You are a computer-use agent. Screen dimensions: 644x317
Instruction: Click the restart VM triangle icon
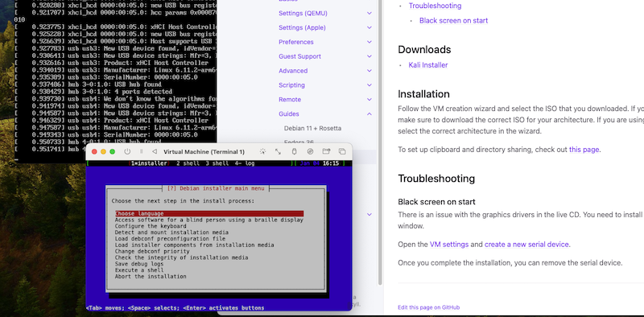pos(154,151)
